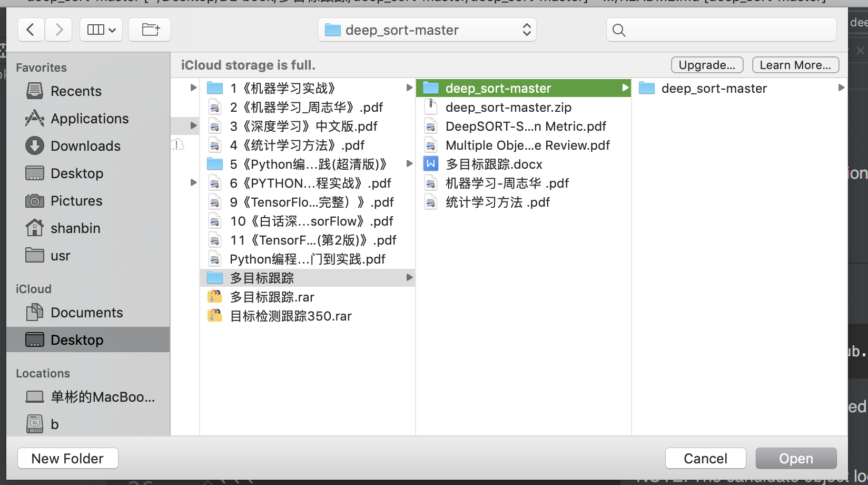Open the Pictures folder from Favorites
The height and width of the screenshot is (485, 868).
77,200
